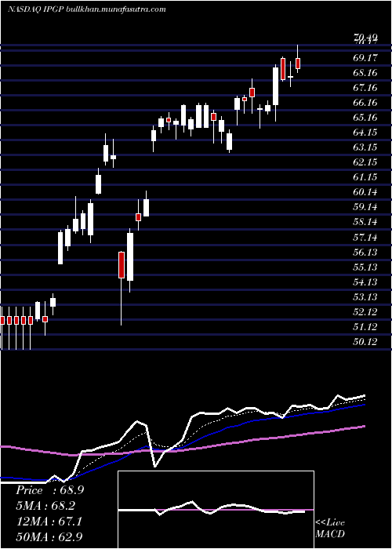Click the 58.14 price axis label
The height and width of the screenshot is (549, 392).
pyautogui.click(x=365, y=222)
